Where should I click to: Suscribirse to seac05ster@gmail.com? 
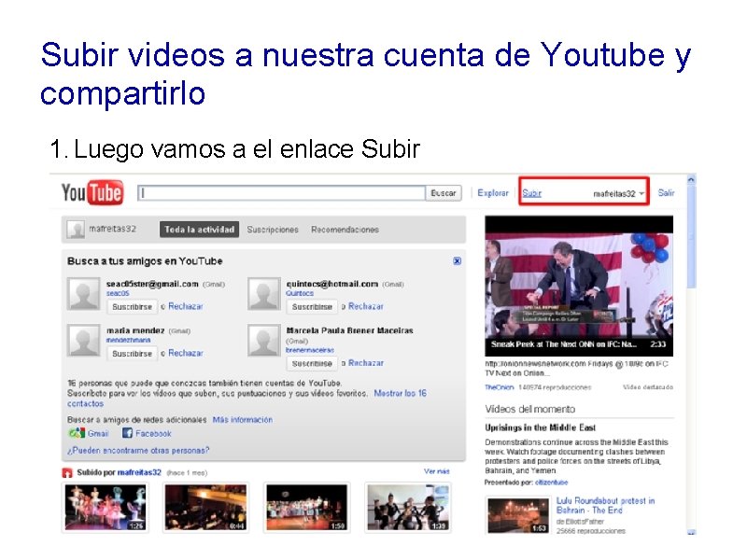(132, 307)
